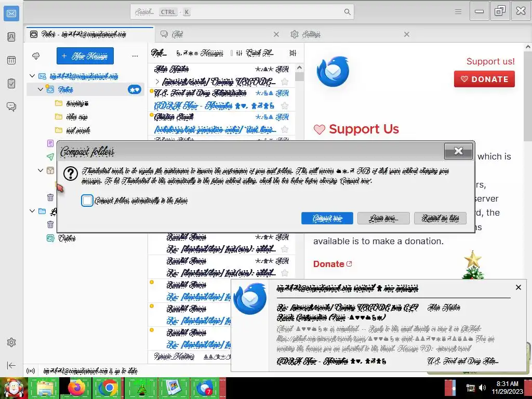Click the Get Messages cloud icon

pos(36,56)
